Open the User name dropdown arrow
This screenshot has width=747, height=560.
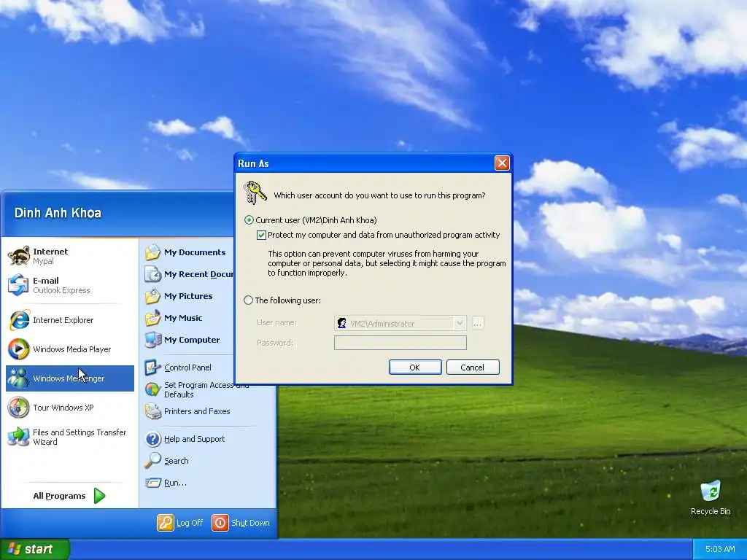[x=460, y=323]
